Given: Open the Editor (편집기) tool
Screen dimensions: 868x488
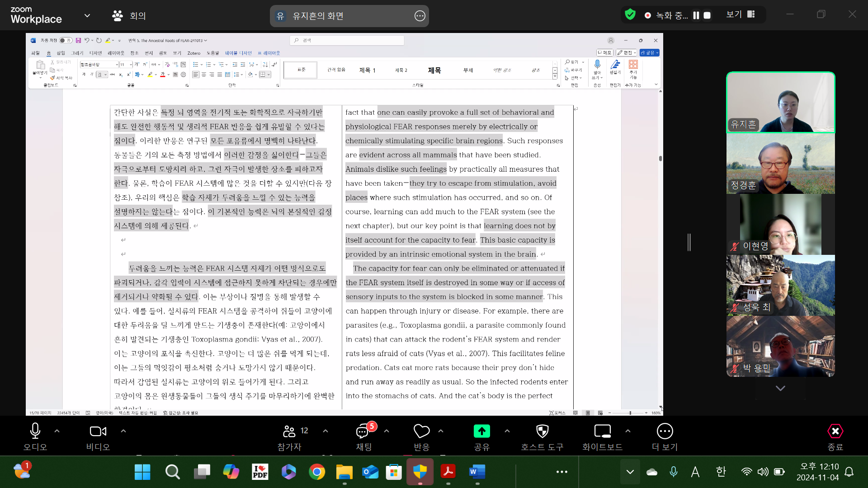Looking at the screenshot, I should tap(615, 67).
